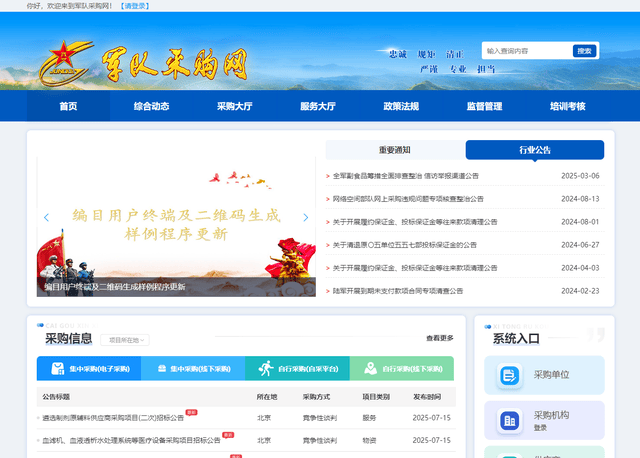Screen dimensions: 640x458
Task: Select the 行业公告 tab
Action: pos(534,150)
